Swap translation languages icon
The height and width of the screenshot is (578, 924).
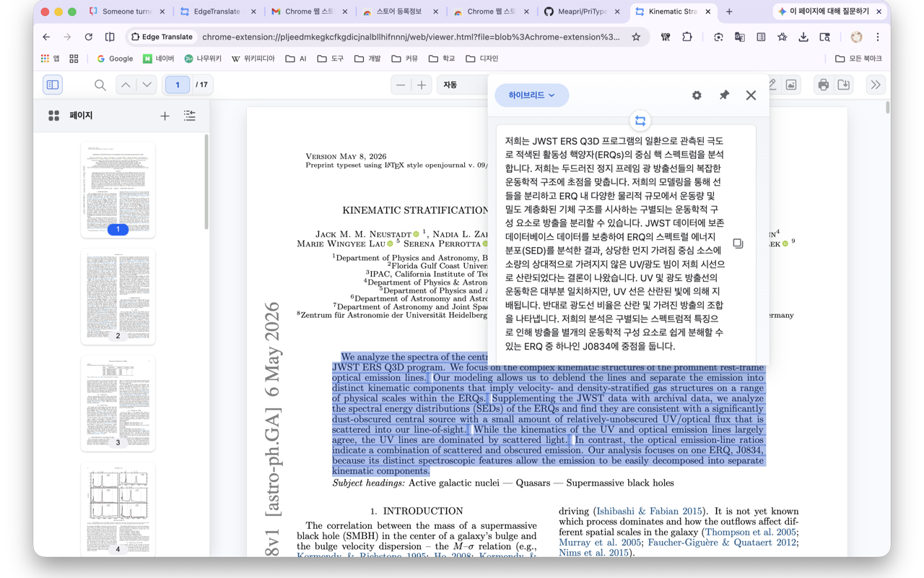(640, 121)
